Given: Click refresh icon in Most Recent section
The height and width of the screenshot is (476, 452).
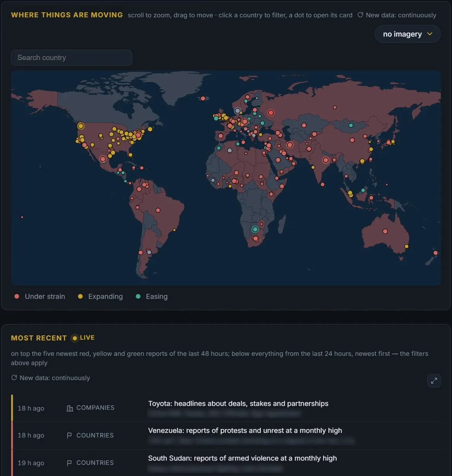Looking at the screenshot, I should pos(14,378).
